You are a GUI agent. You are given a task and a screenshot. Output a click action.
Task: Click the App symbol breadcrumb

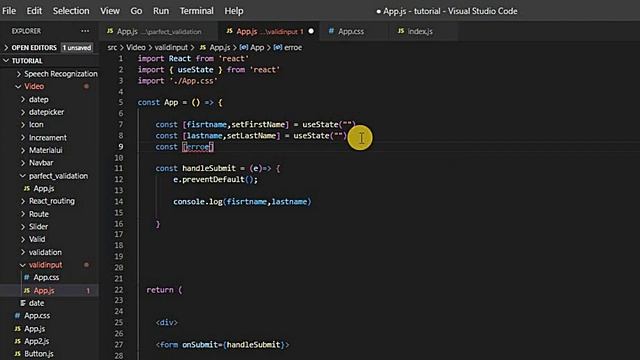(x=252, y=48)
